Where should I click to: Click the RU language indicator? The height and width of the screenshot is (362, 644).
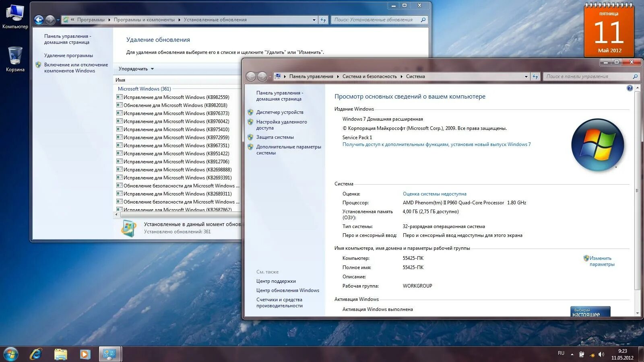click(561, 353)
